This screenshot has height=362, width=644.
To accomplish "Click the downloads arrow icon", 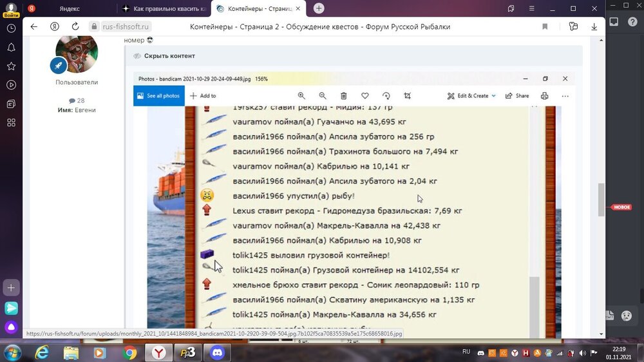I will pos(594,27).
